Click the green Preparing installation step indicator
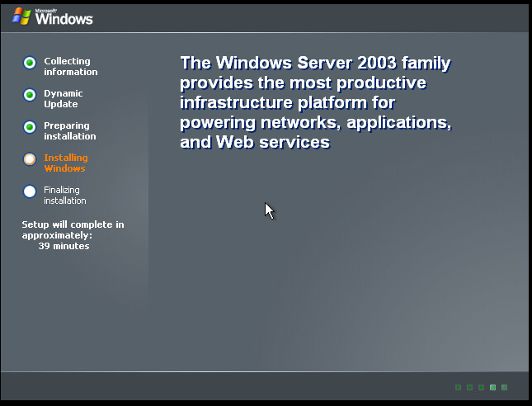Viewport: 532px width, 406px height. (x=30, y=127)
